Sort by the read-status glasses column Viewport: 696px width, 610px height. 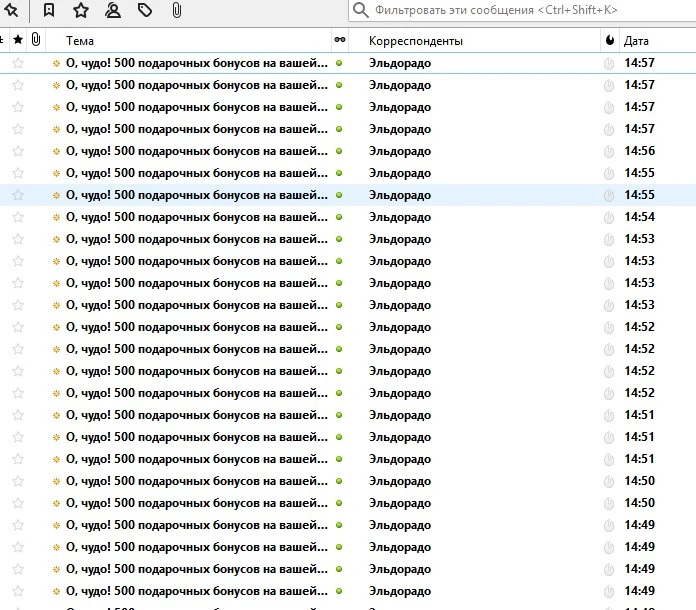pyautogui.click(x=340, y=40)
